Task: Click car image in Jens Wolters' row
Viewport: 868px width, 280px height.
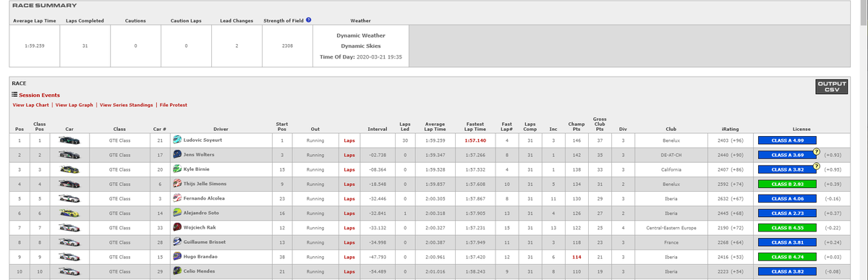Action: 70,154
